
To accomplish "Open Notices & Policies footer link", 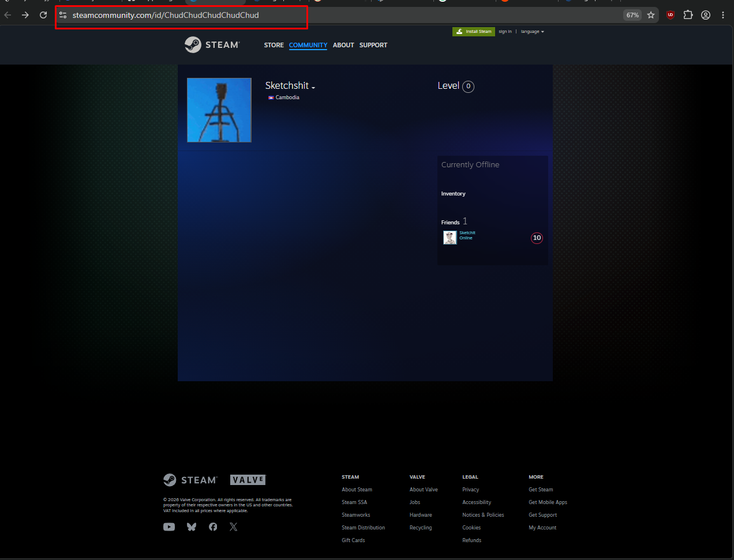I will [x=483, y=515].
